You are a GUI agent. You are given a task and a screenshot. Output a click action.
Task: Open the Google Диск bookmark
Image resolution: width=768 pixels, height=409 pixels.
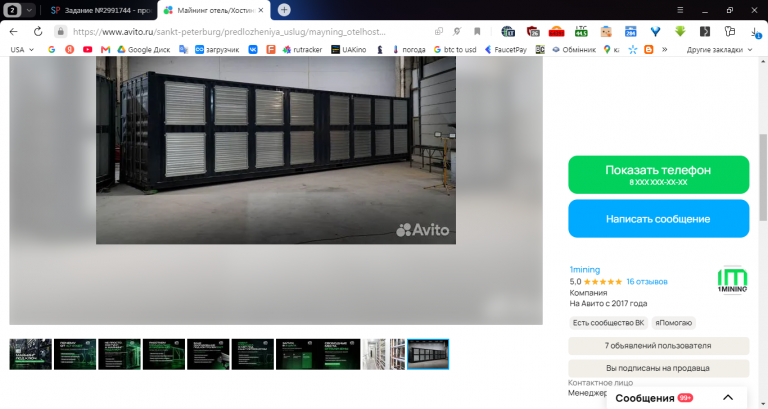(x=144, y=49)
